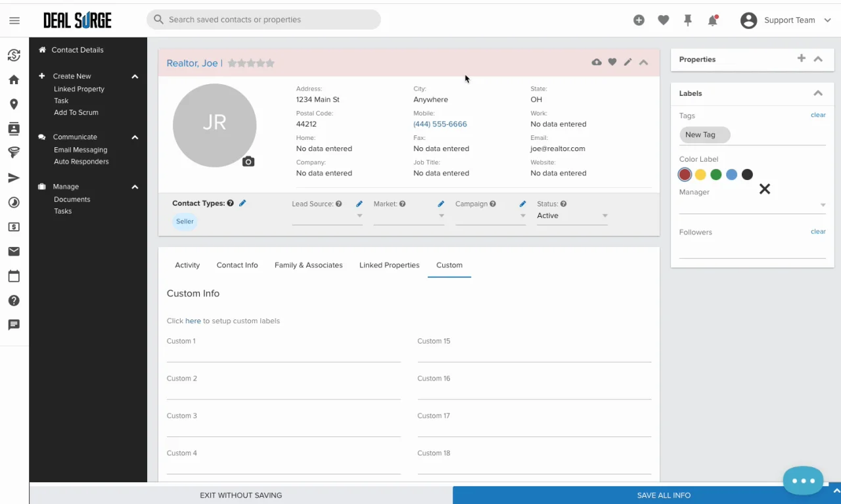The height and width of the screenshot is (504, 841).
Task: Click the add plus icon in top bar
Action: [x=639, y=20]
